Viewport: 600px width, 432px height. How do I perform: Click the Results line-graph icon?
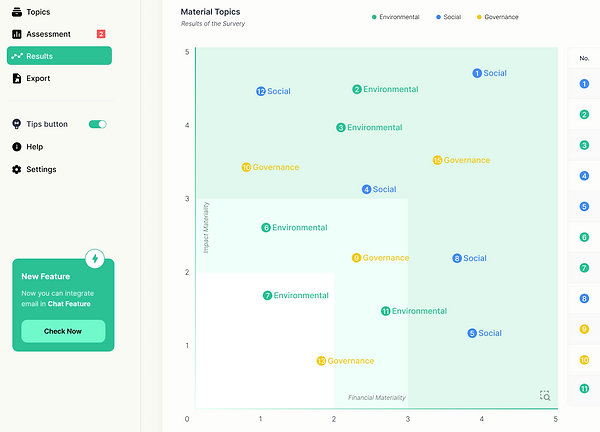click(17, 56)
